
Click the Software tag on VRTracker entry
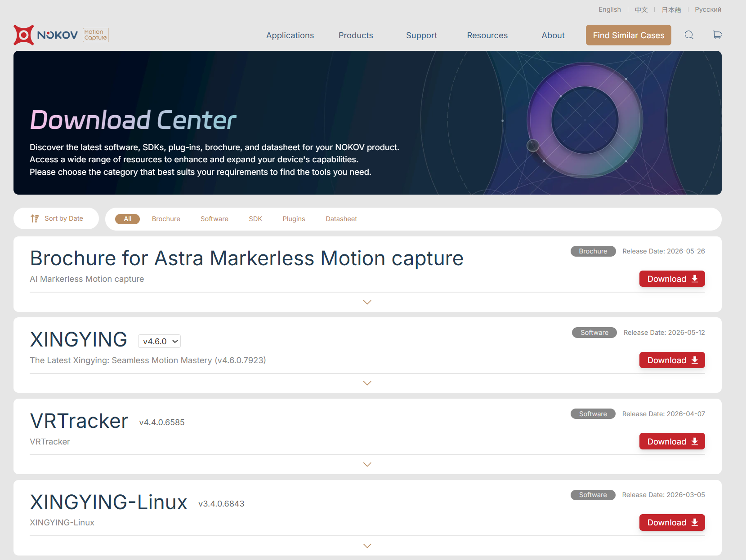593,414
